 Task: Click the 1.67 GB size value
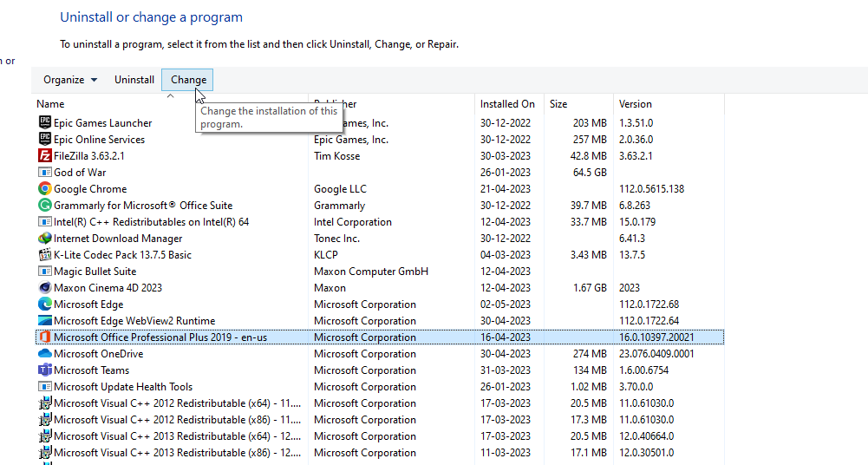[590, 288]
